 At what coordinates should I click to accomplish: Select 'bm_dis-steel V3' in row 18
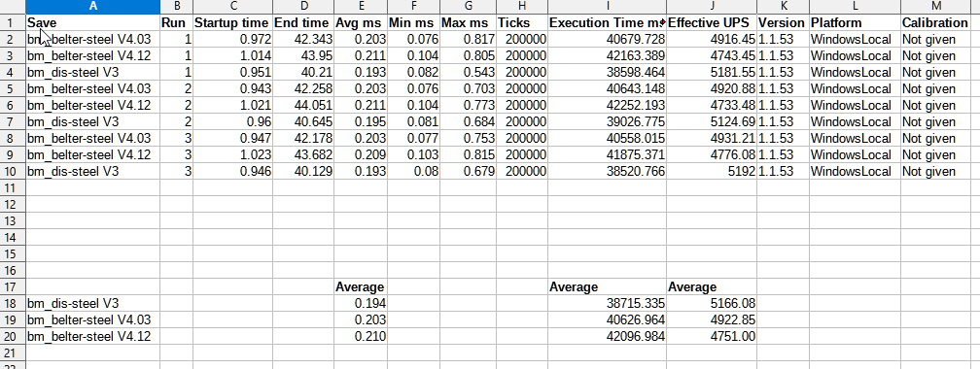coord(93,303)
